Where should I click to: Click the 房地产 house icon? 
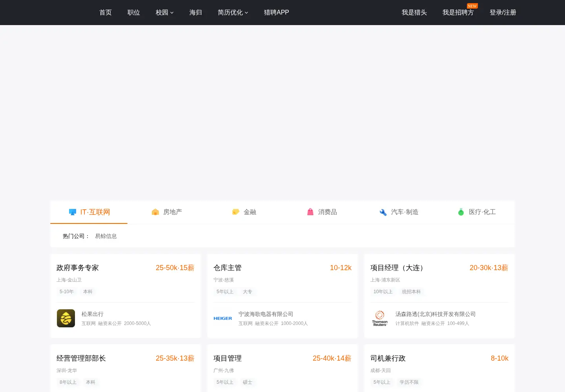[x=155, y=212]
